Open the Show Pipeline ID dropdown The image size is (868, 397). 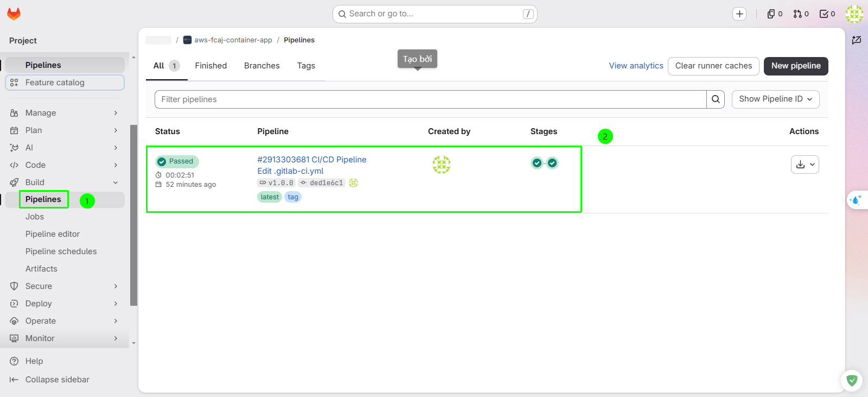point(776,99)
